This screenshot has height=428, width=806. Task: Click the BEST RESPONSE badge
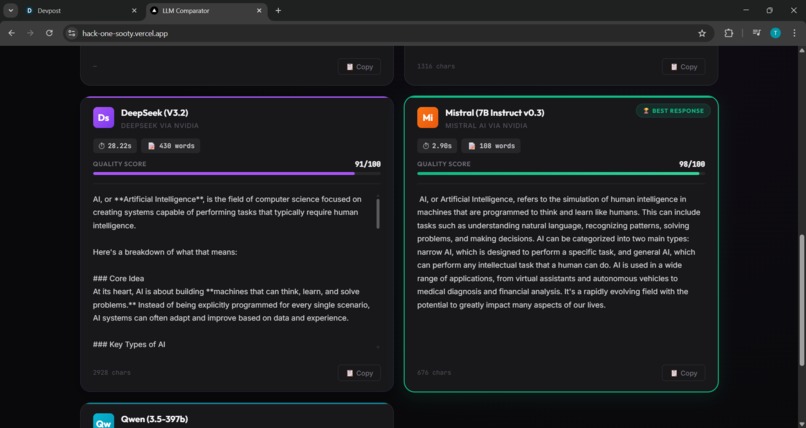pos(673,110)
